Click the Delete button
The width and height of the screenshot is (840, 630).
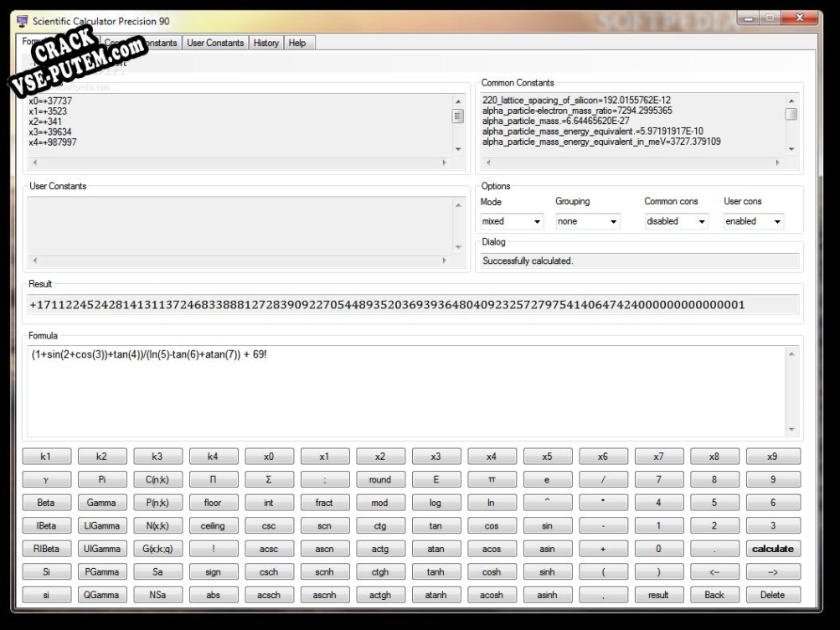(x=772, y=595)
